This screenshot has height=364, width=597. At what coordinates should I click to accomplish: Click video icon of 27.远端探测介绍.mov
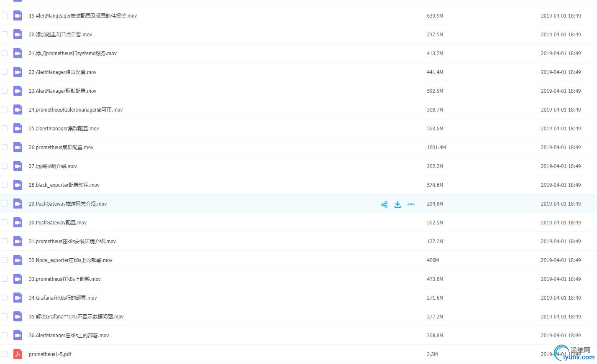point(18,166)
